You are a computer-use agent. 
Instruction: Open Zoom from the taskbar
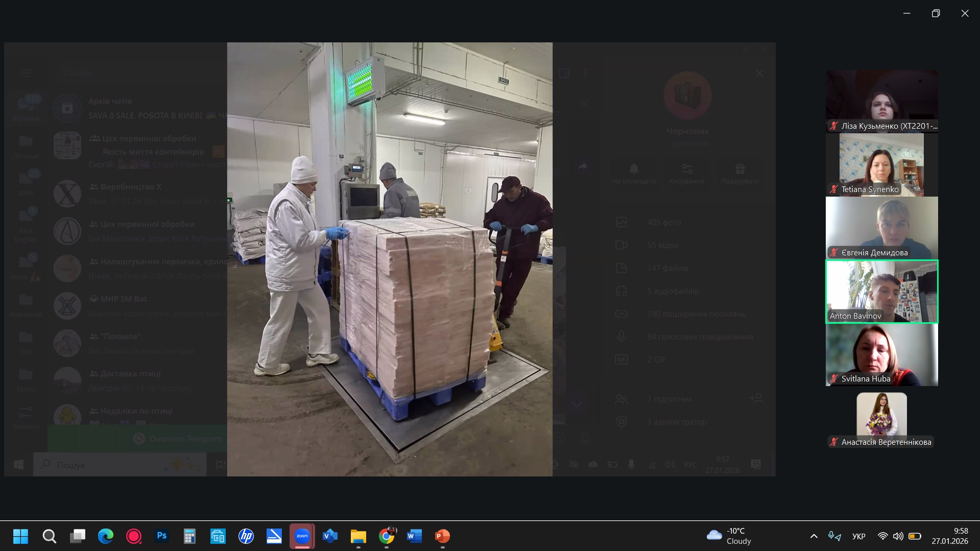coord(302,536)
